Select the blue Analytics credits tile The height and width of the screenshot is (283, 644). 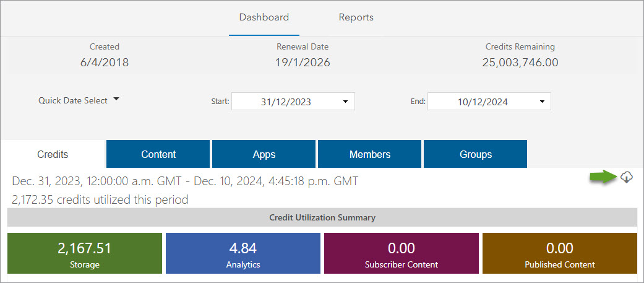243,253
